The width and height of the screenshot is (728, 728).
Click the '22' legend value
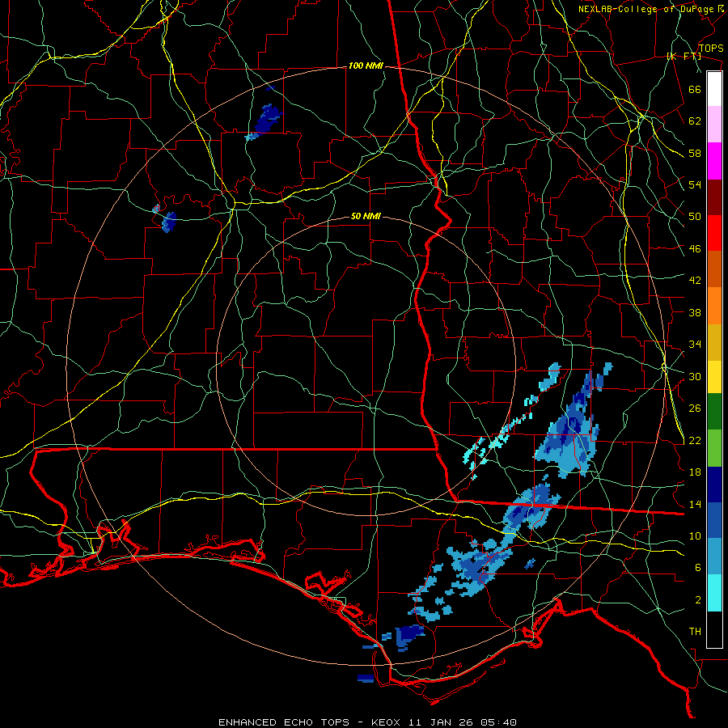tap(695, 441)
